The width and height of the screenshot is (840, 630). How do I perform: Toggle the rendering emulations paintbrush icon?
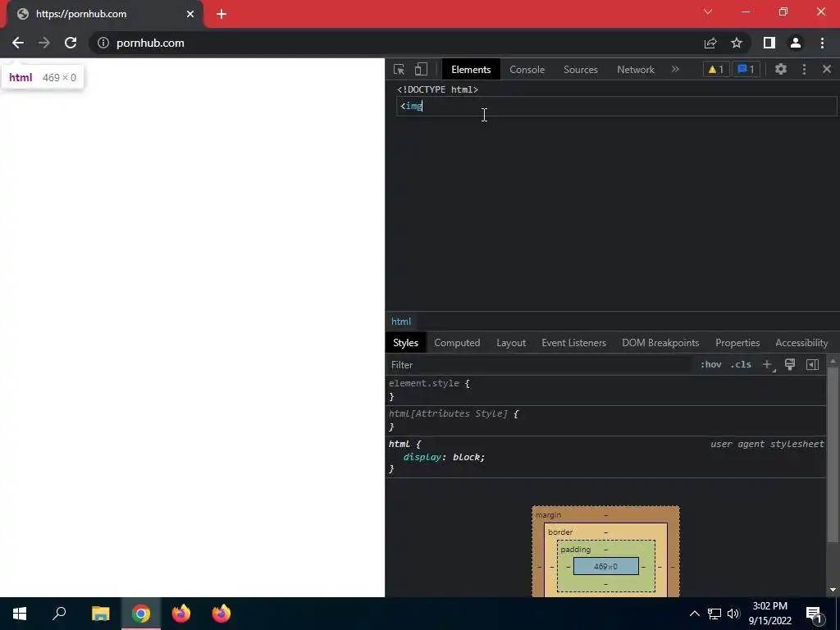[790, 364]
